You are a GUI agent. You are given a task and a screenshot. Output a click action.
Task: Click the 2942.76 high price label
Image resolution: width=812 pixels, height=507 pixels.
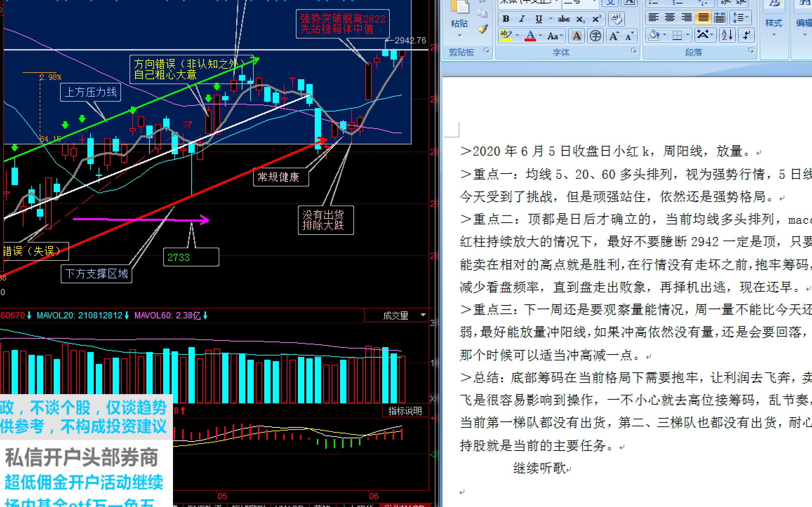tap(410, 40)
